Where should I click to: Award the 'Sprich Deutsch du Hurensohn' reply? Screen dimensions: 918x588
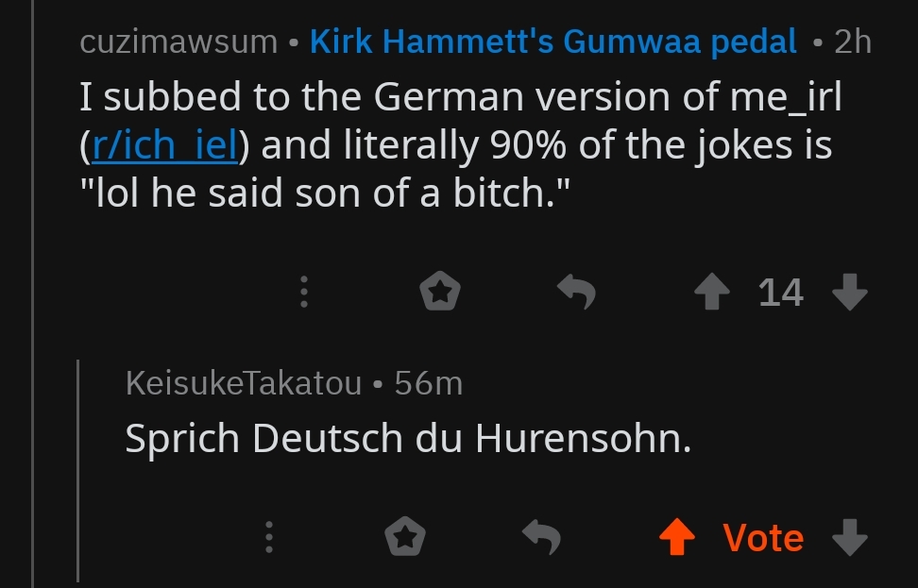405,538
